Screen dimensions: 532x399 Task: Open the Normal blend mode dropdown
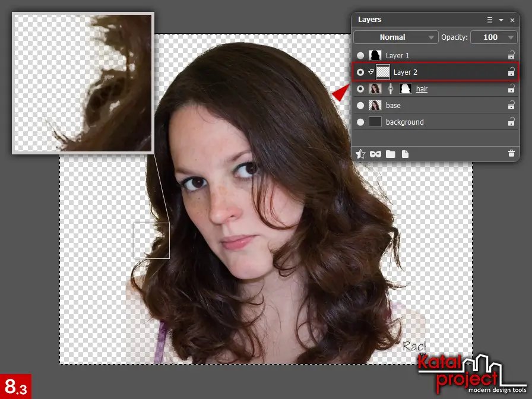tap(395, 37)
